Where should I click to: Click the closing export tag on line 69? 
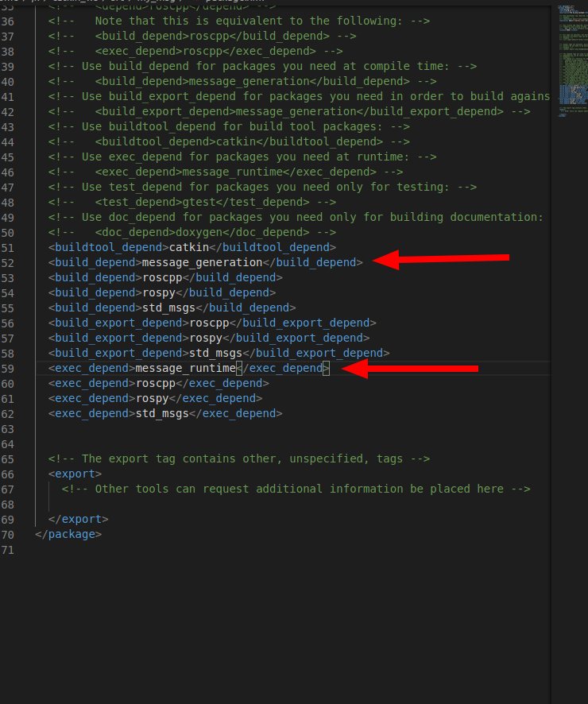79,519
